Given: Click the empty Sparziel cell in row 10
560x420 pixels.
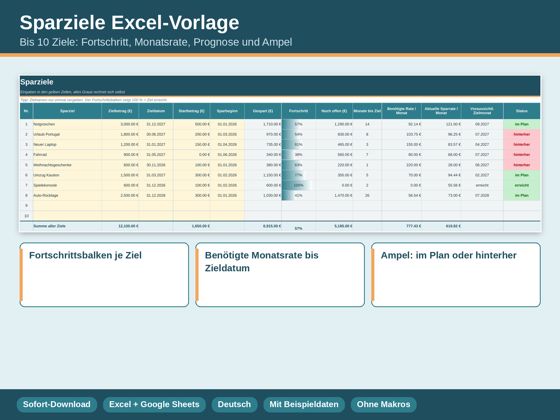Looking at the screenshot, I should click(x=67, y=216).
